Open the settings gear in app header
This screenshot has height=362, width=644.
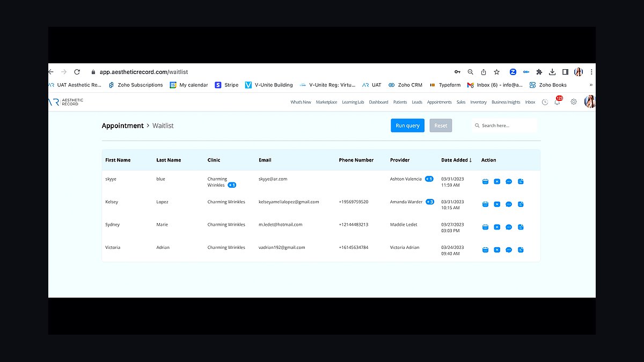pyautogui.click(x=574, y=102)
